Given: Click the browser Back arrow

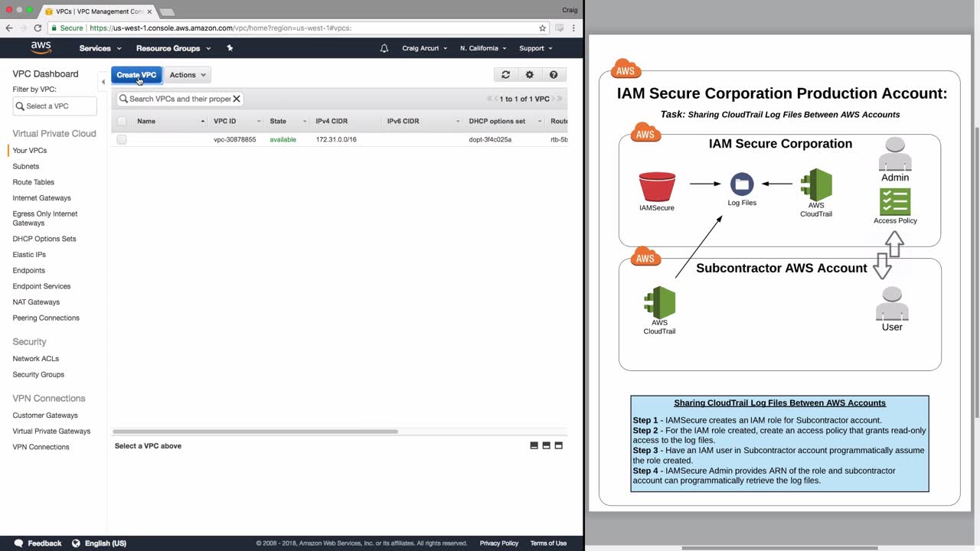Looking at the screenshot, I should (x=9, y=28).
